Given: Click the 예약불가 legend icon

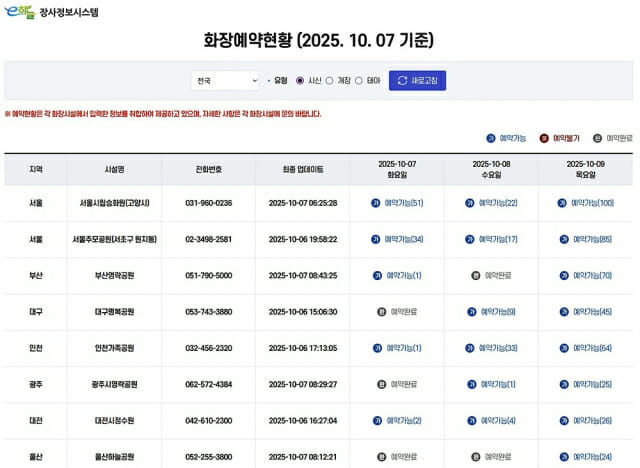Looking at the screenshot, I should (x=544, y=138).
